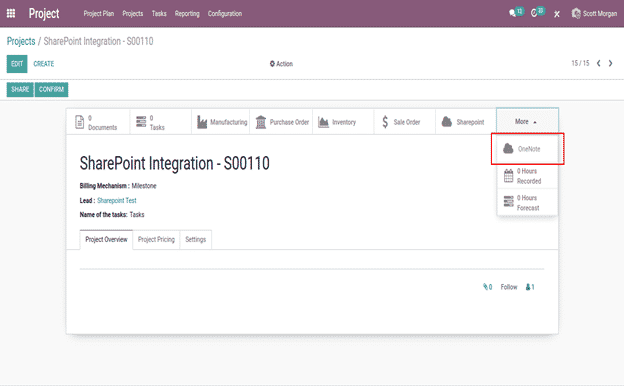Open the Manufacturing stat button

[222, 122]
